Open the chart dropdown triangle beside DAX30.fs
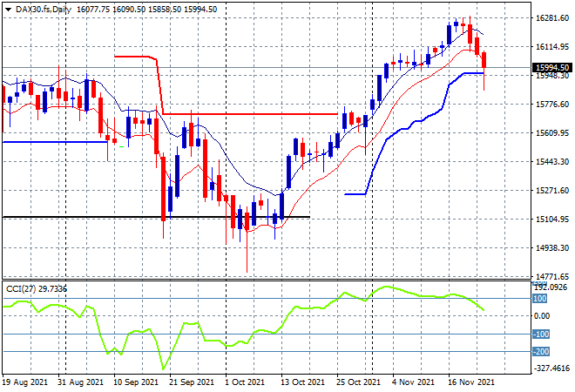575x392 pixels. [8, 10]
